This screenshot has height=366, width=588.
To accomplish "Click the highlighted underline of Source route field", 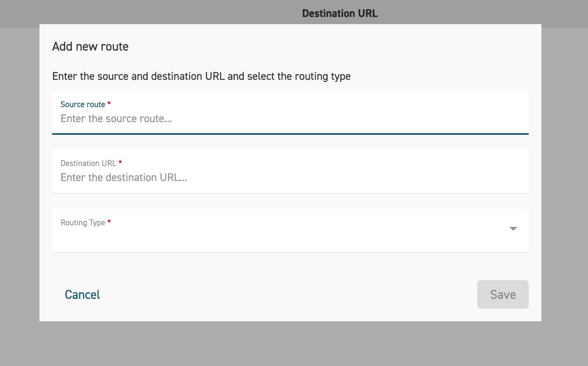I will click(x=290, y=134).
